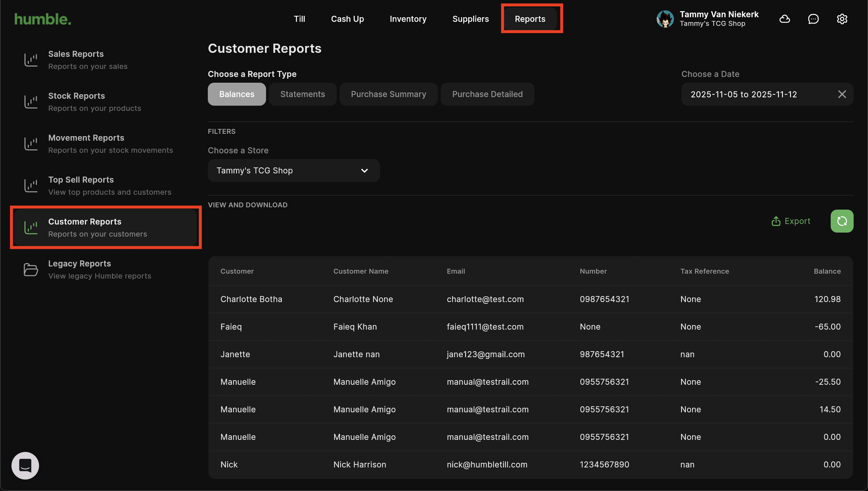
Task: Open the settings gear icon
Action: pyautogui.click(x=842, y=19)
